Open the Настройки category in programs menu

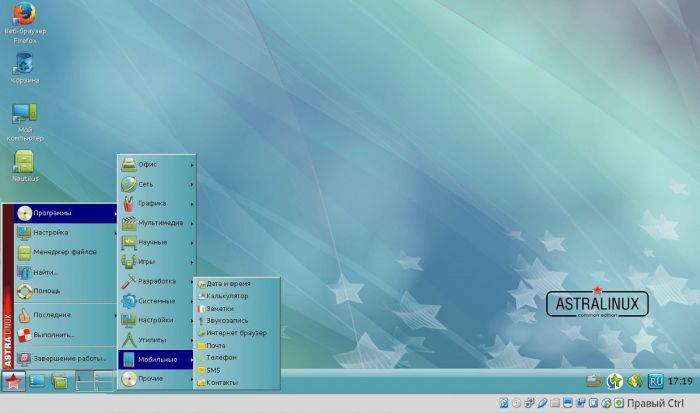pyautogui.click(x=157, y=320)
